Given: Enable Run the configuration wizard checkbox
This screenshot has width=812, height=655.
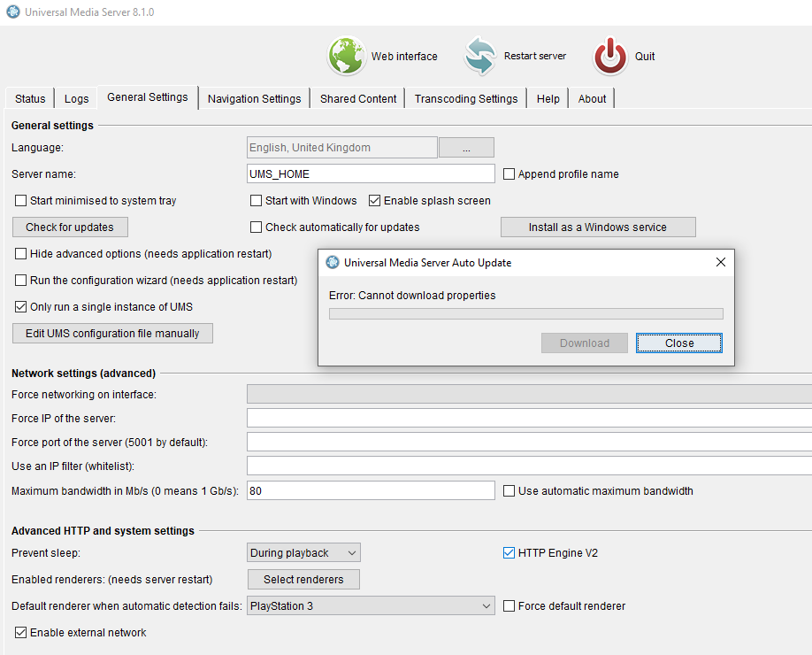Looking at the screenshot, I should [20, 281].
